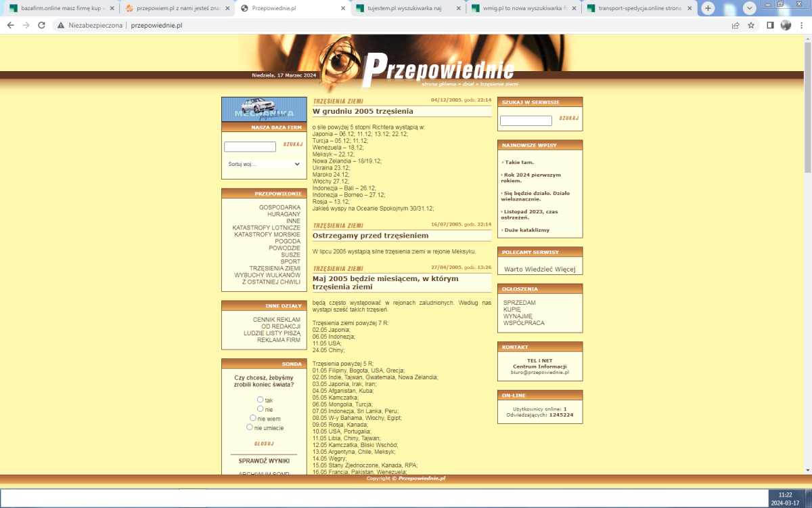Click the Chrome three-dot menu icon
Screen dimensions: 812x508
[801, 25]
